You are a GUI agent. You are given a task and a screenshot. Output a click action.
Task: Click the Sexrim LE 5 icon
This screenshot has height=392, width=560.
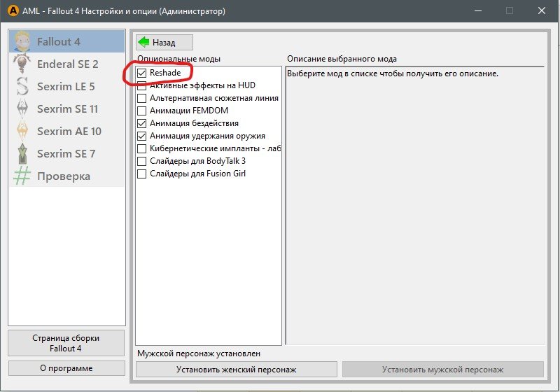(x=23, y=86)
